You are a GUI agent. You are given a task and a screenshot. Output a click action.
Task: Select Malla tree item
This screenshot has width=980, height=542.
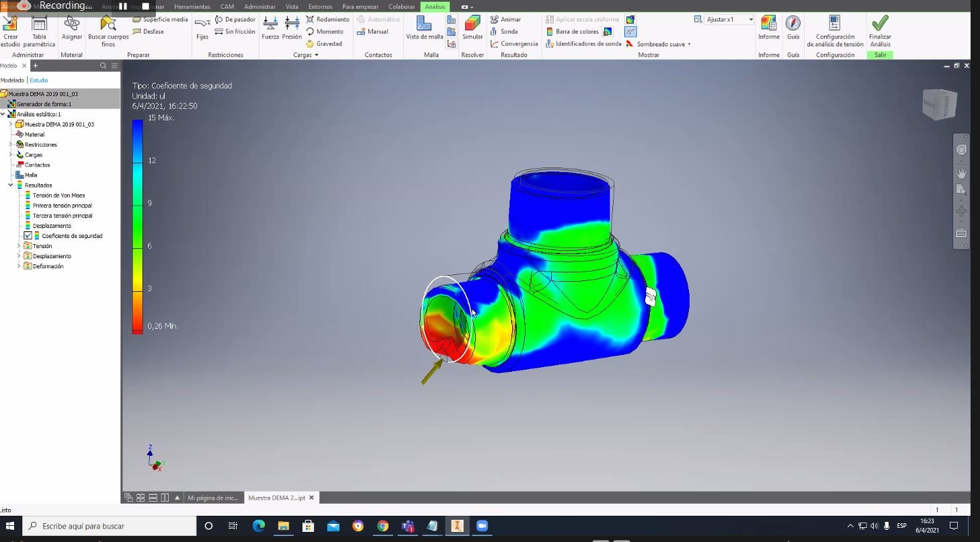[x=31, y=175]
